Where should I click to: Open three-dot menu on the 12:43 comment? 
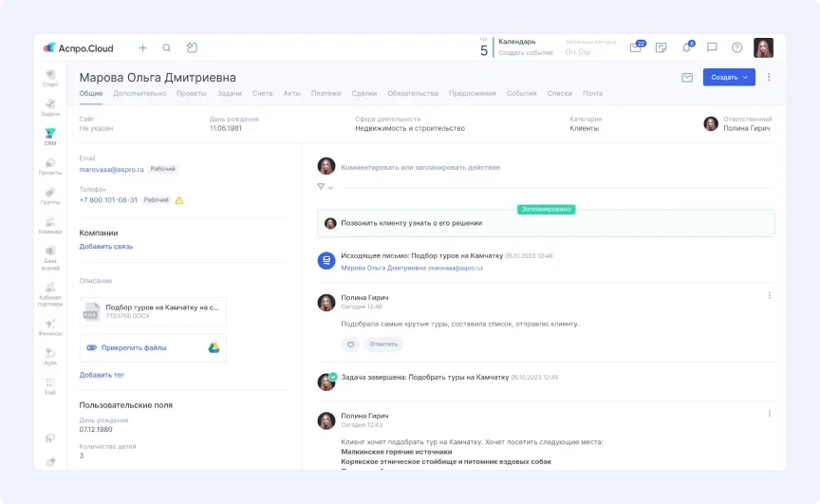pos(770,414)
